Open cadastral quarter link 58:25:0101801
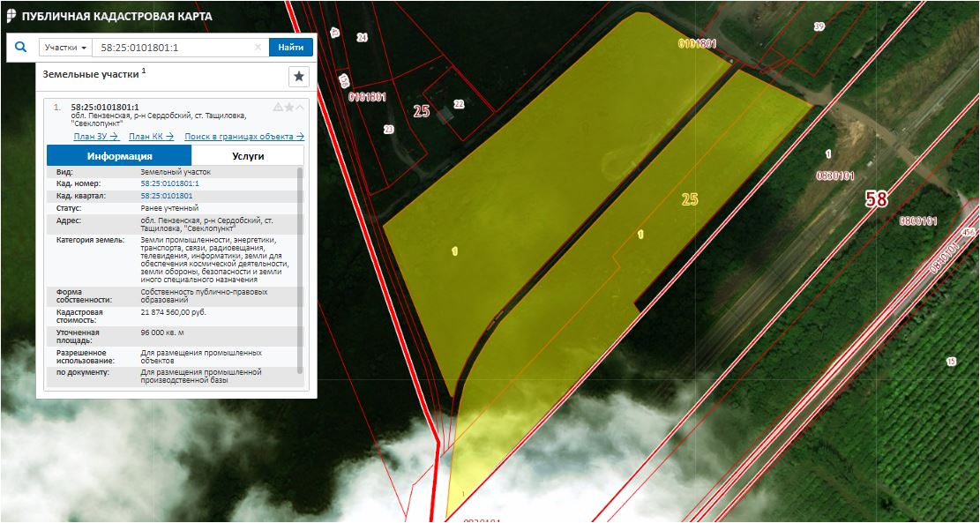Screen dimensions: 980x523 167,195
